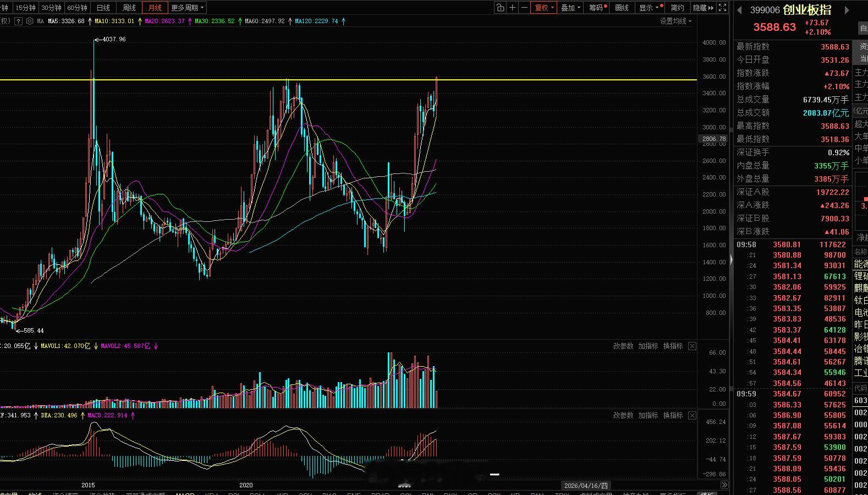This screenshot has width=868, height=495.
Task: Click the 今日开盘 value 3531.26
Action: click(x=834, y=60)
